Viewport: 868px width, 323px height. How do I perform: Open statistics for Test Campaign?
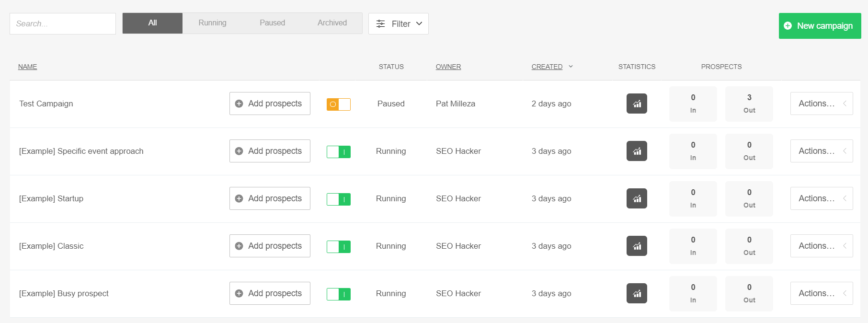[x=637, y=104]
